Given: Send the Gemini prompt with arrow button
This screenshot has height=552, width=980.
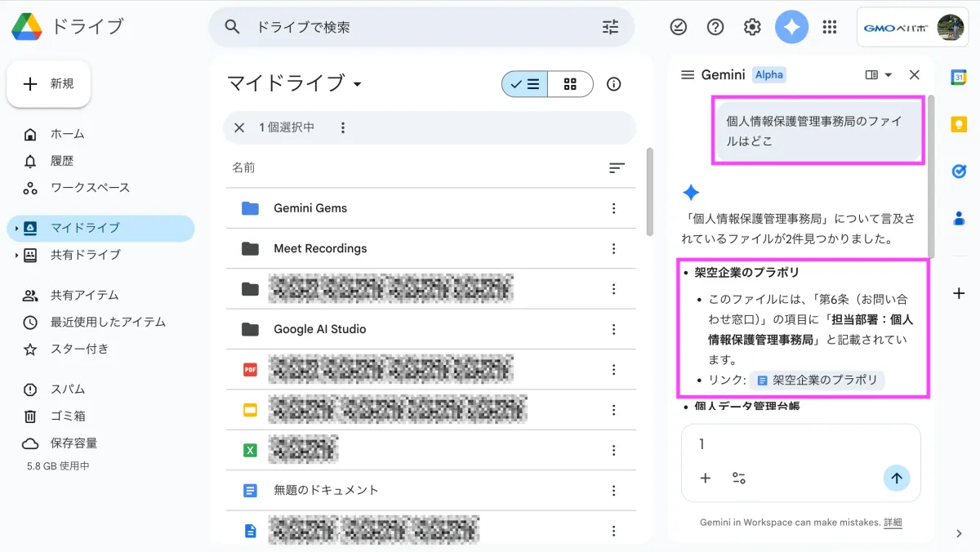Looking at the screenshot, I should click(896, 479).
